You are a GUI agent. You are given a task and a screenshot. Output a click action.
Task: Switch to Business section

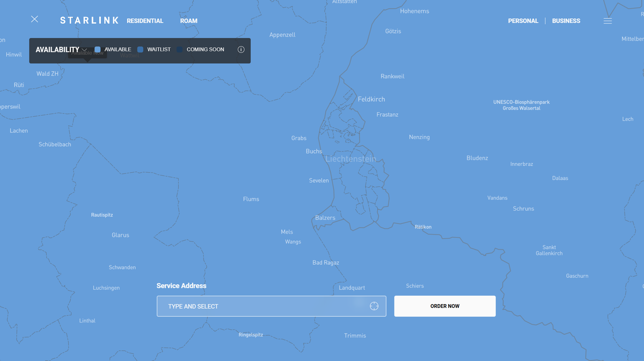(x=566, y=21)
